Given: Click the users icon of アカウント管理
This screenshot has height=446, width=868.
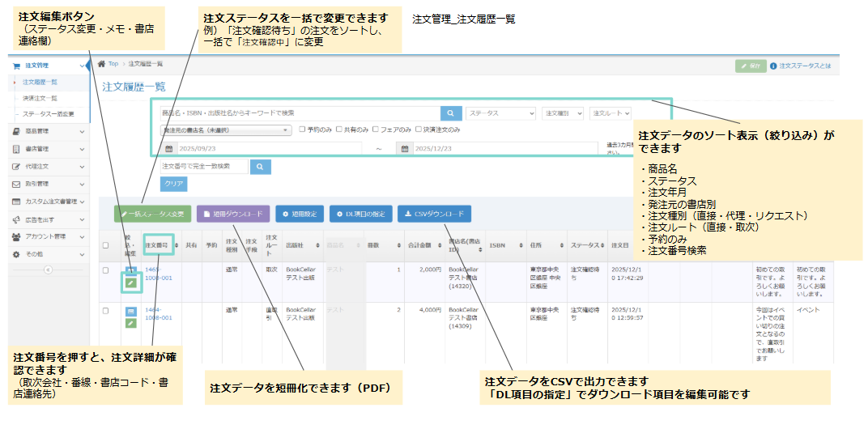Looking at the screenshot, I should tap(16, 237).
